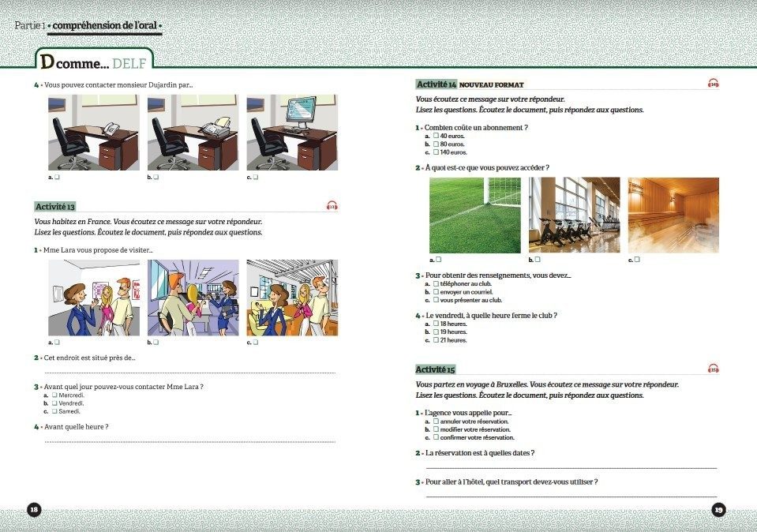Check box under the soccer field photo
The height and width of the screenshot is (532, 757).
438,259
